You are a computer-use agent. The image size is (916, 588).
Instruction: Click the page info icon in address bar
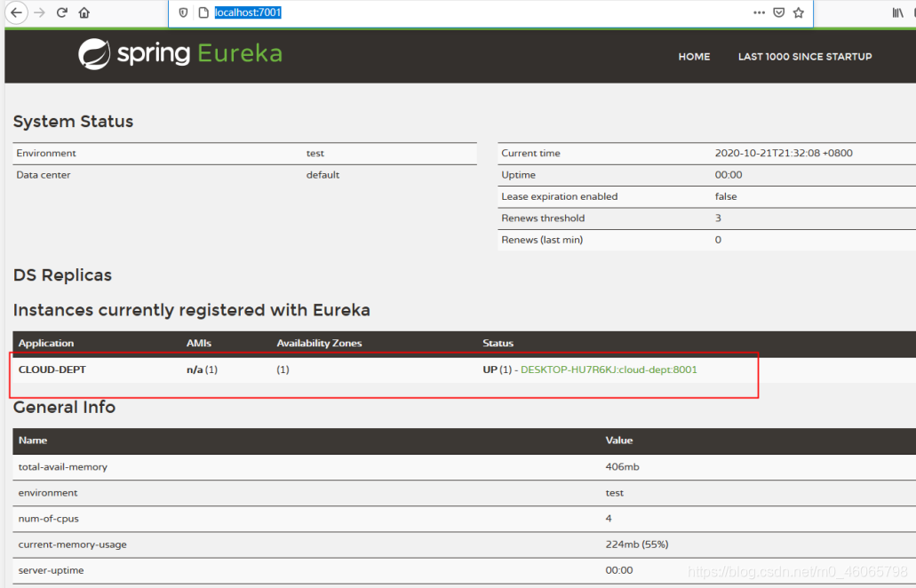203,12
